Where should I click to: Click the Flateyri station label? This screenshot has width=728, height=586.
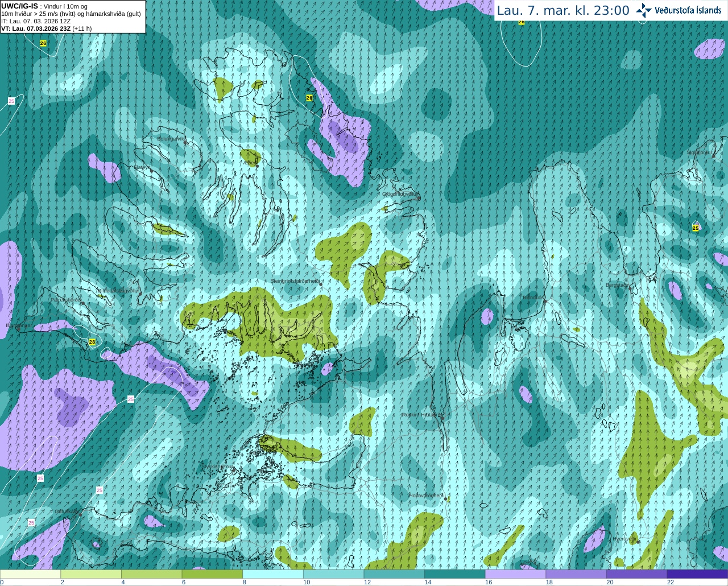142,167
